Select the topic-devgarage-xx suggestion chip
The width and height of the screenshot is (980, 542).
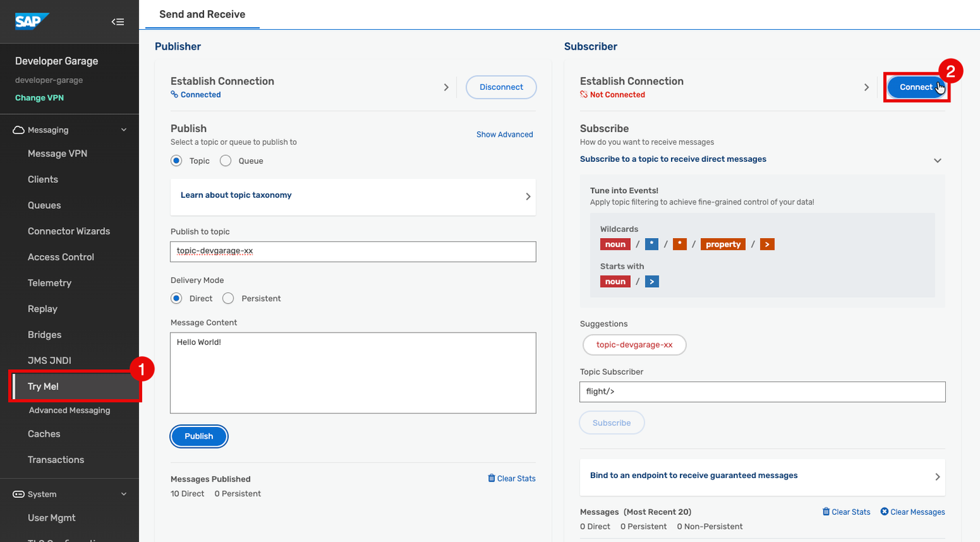pyautogui.click(x=634, y=345)
